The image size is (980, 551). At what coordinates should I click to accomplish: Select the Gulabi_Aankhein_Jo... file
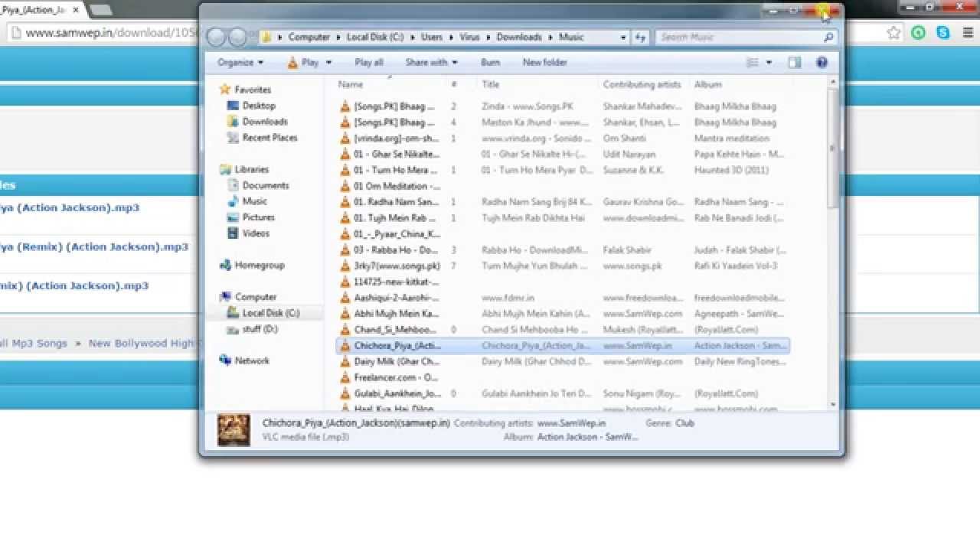[397, 393]
